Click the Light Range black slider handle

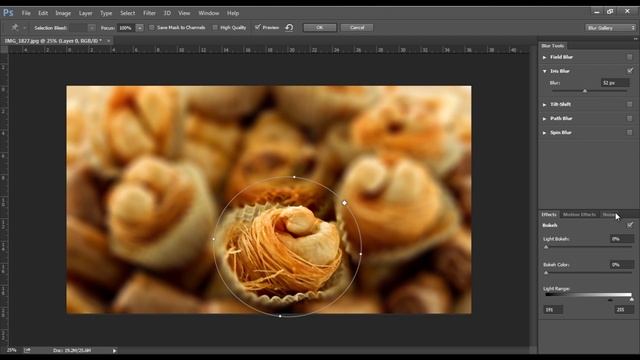coord(610,300)
